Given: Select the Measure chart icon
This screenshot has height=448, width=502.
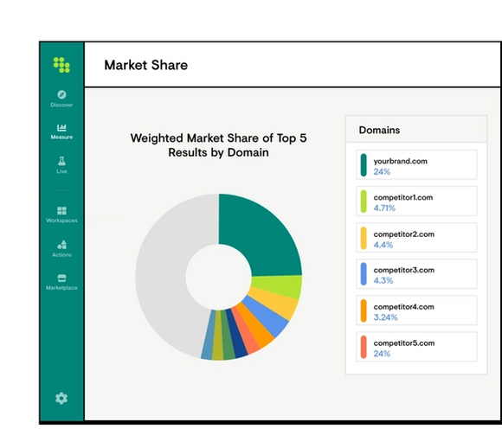Looking at the screenshot, I should tap(61, 128).
